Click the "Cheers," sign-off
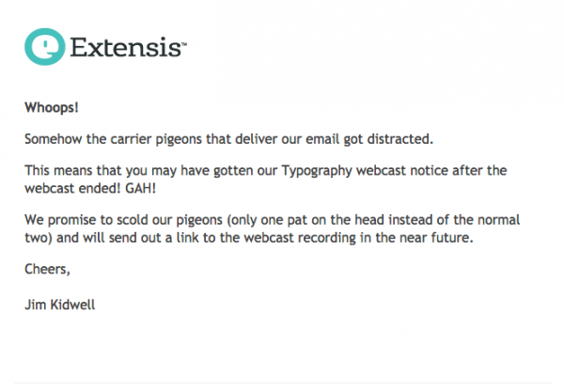Image resolution: width=564 pixels, height=392 pixels. point(49,271)
